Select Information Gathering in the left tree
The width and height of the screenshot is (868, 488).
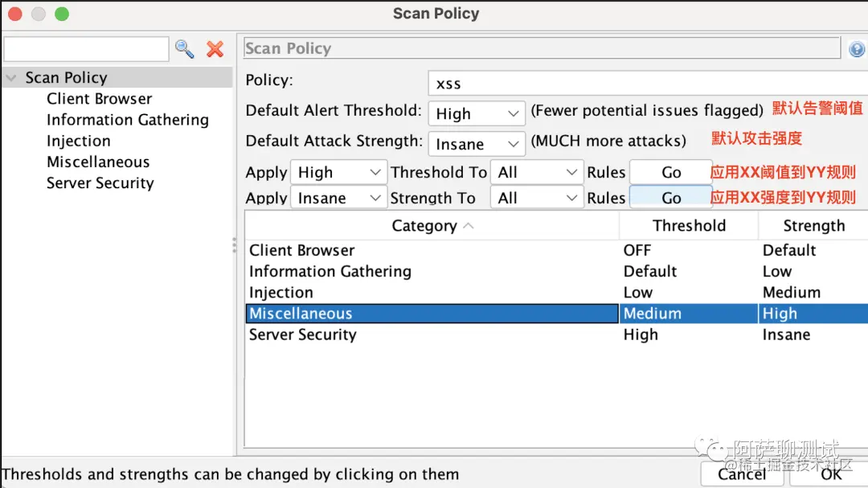127,120
